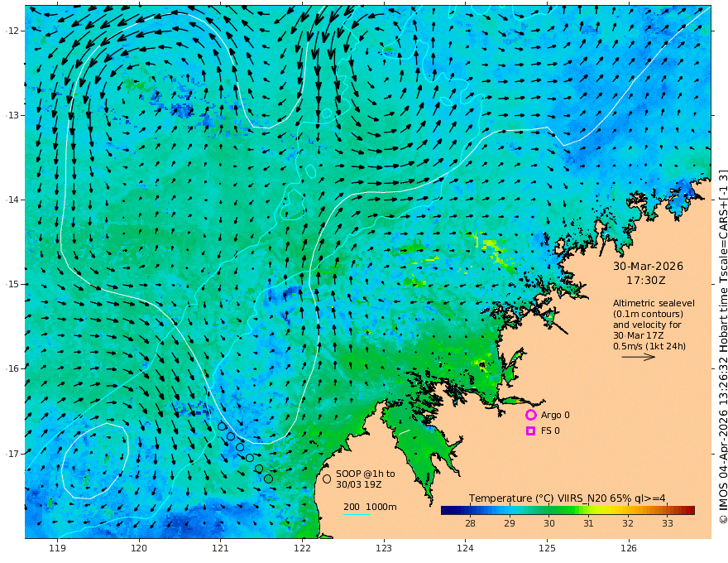Click the 'FS 0' legend label

pos(550,431)
